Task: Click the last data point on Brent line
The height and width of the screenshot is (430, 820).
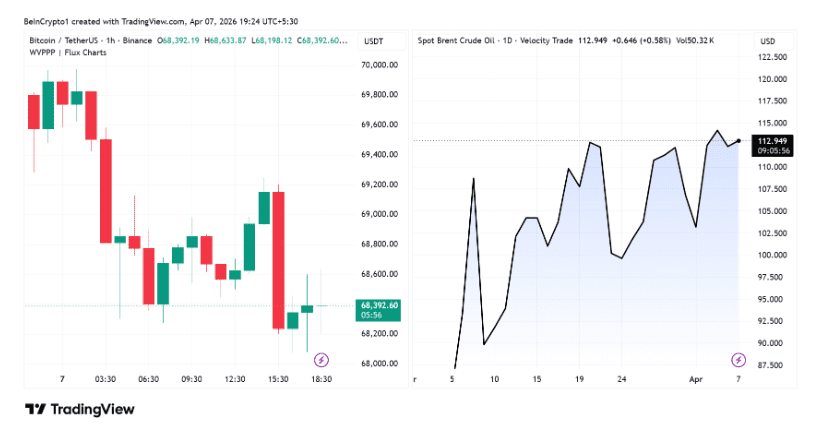Action: 739,141
